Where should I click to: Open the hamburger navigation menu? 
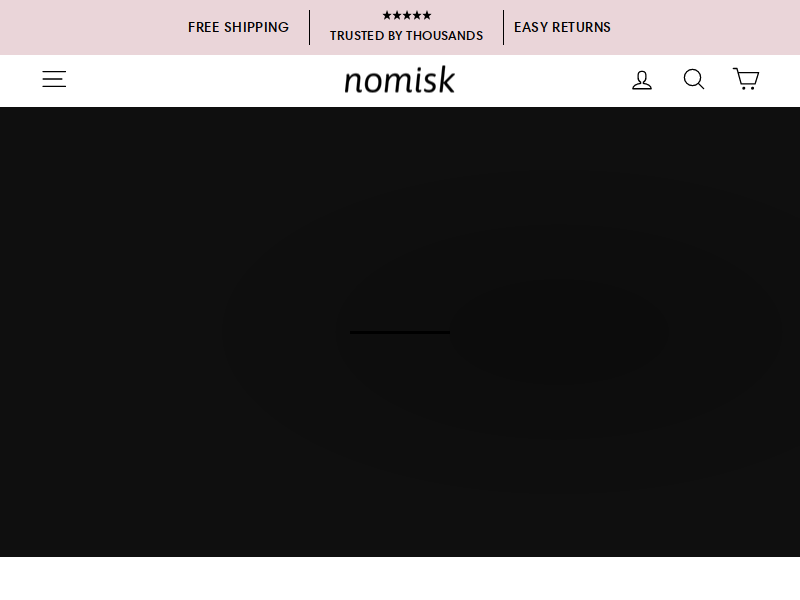click(54, 79)
